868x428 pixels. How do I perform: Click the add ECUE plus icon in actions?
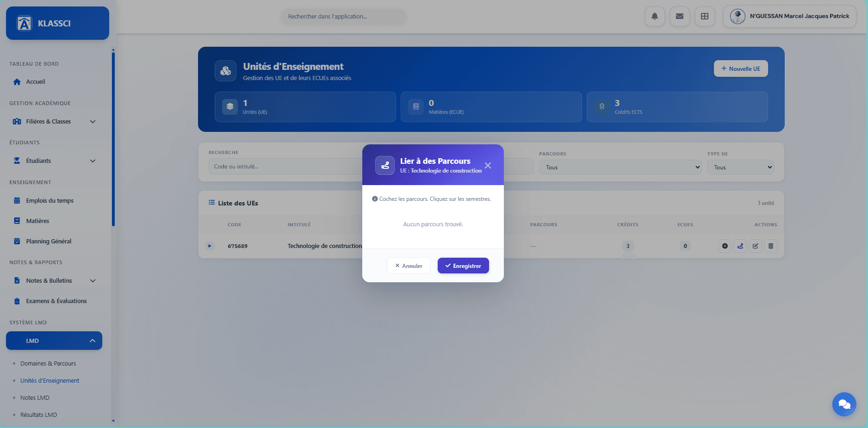tap(725, 246)
